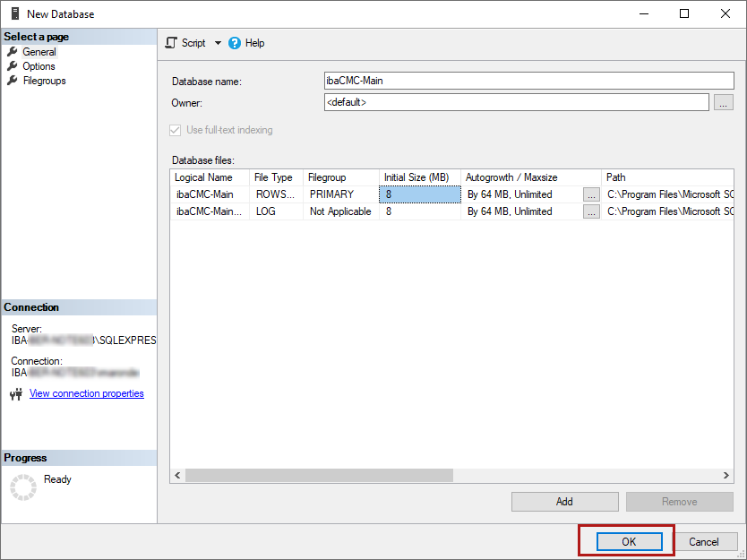Open the Script dropdown arrow

(218, 43)
